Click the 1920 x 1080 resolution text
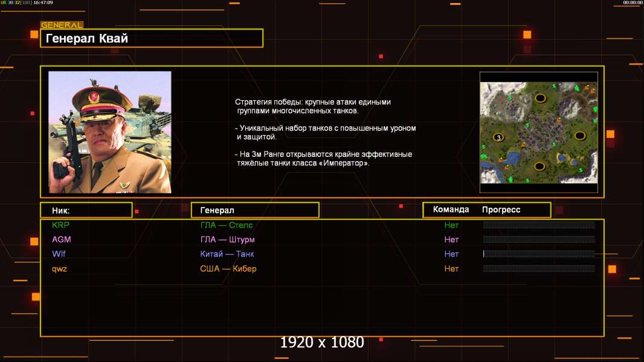Image resolution: width=644 pixels, height=362 pixels. pos(322,342)
